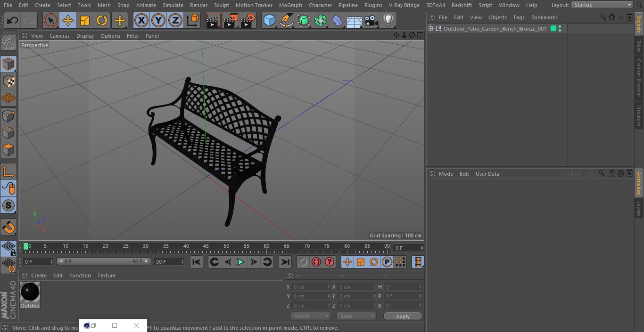Screen dimensions: 644x332
Task: Open the Layers side tab
Action: point(639,208)
